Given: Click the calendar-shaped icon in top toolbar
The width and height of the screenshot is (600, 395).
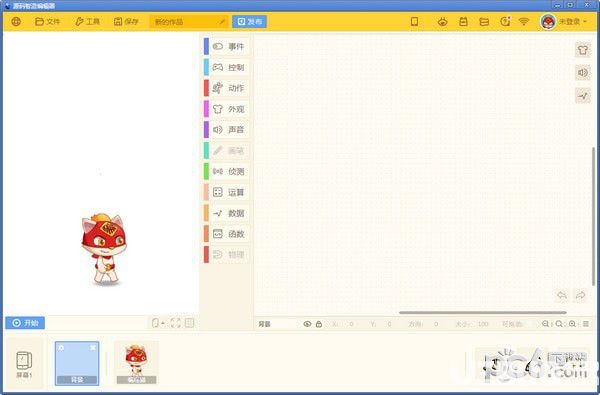Looking at the screenshot, I should click(463, 22).
